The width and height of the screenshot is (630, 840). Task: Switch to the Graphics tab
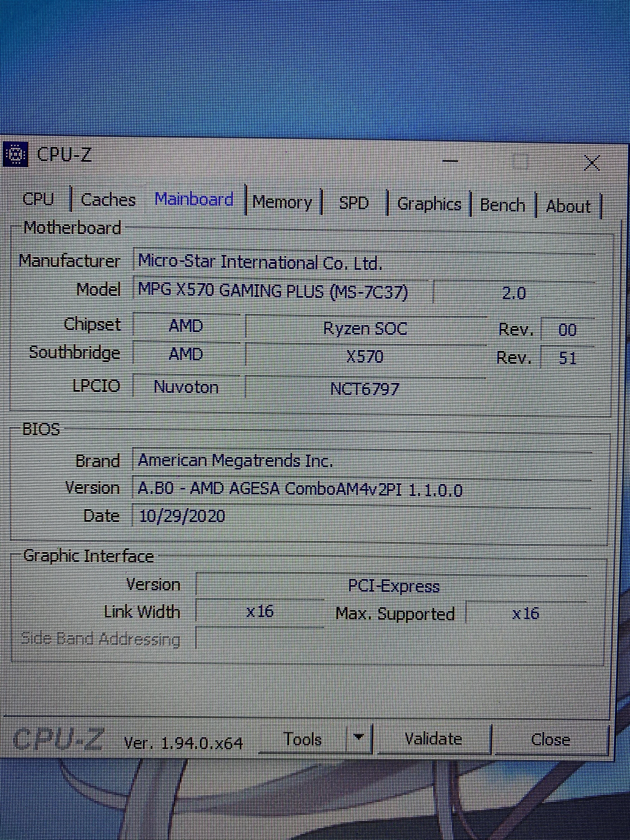[x=429, y=204]
